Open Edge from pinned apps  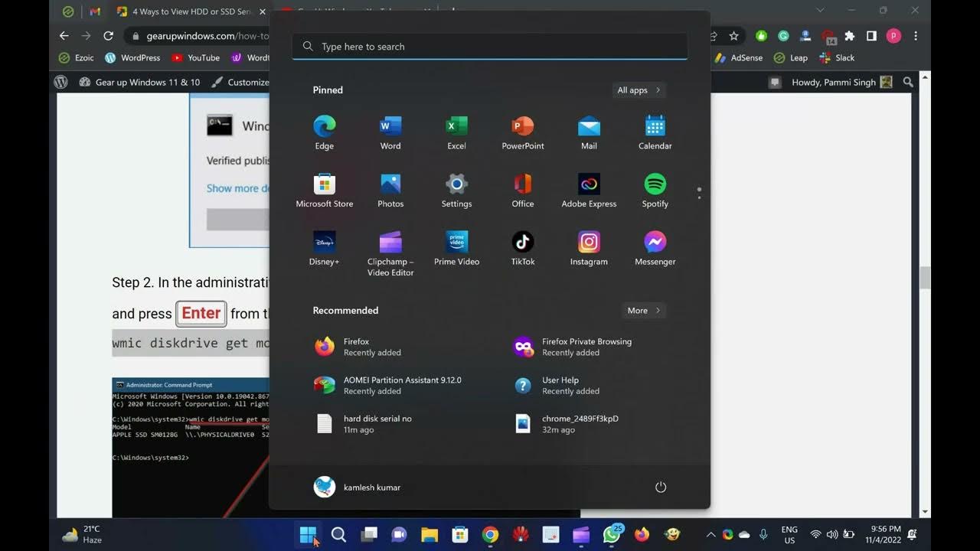click(324, 133)
